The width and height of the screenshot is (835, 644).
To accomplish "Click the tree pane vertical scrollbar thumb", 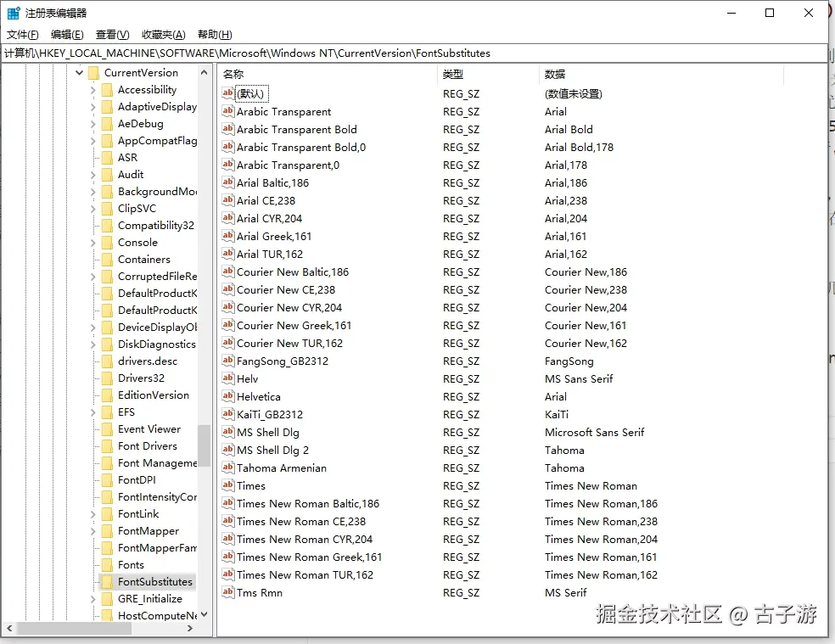I will click(x=204, y=445).
